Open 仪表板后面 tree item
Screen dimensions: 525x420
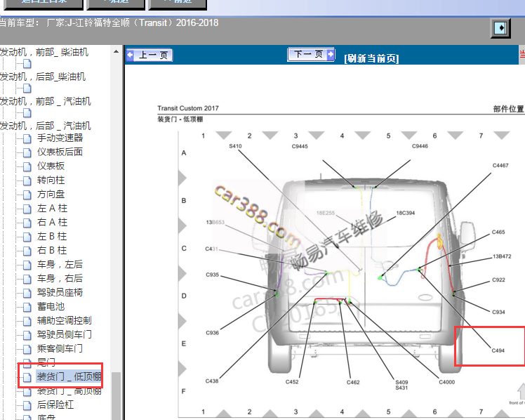(x=60, y=152)
